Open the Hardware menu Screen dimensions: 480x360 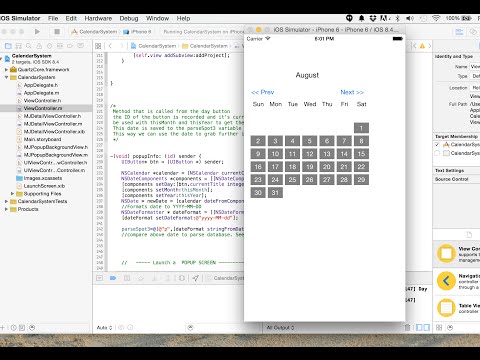coord(98,18)
